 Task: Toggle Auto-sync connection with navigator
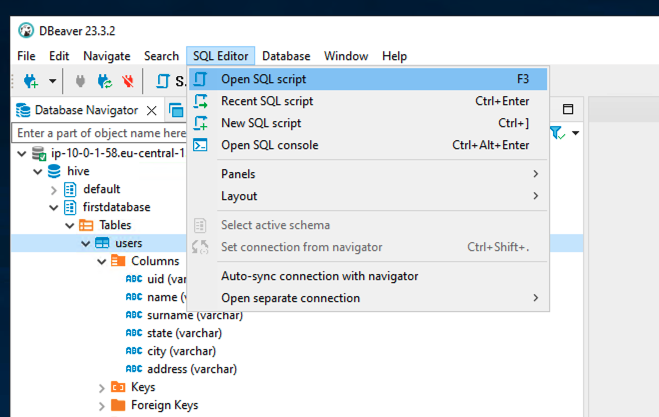[368, 276]
